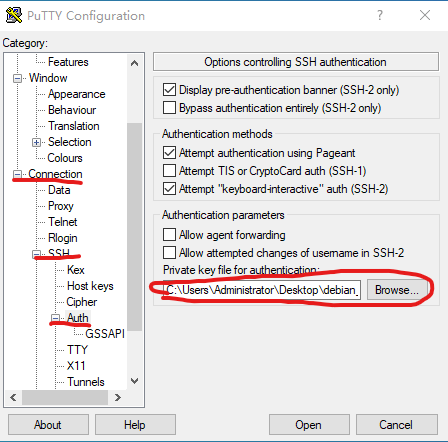
Task: Click the Browse... button
Action: [397, 290]
